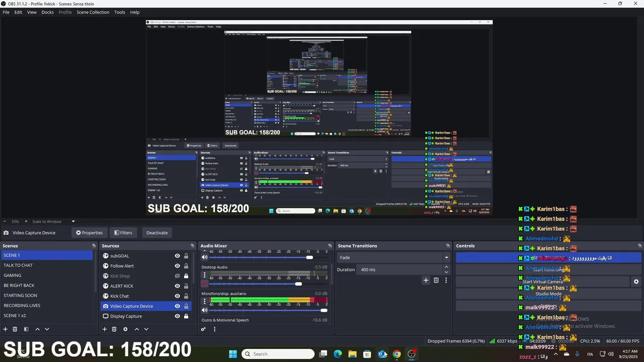644x362 pixels.
Task: Open the Docks menu
Action: tap(47, 12)
